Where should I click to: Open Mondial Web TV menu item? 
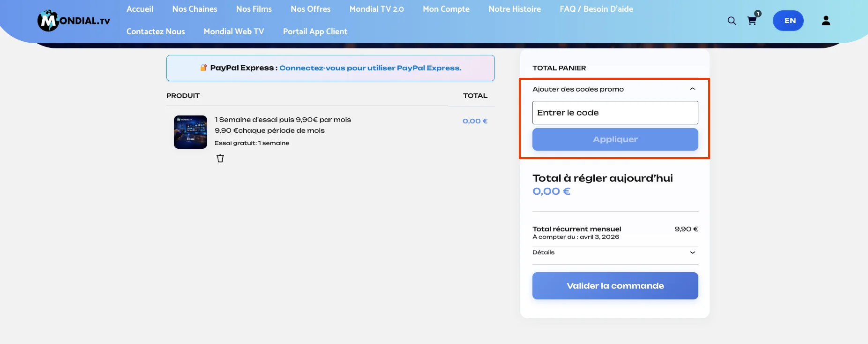point(234,31)
